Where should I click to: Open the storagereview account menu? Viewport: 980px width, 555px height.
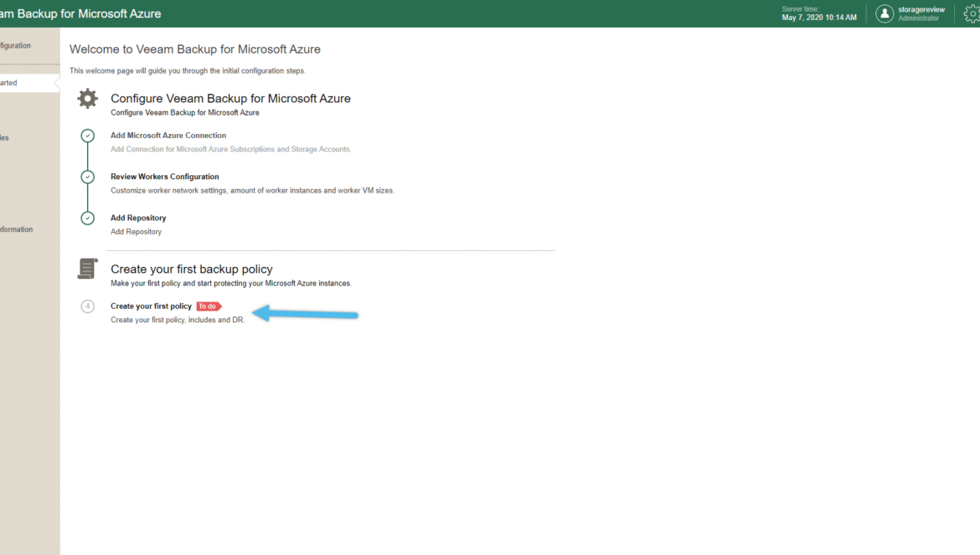point(921,9)
